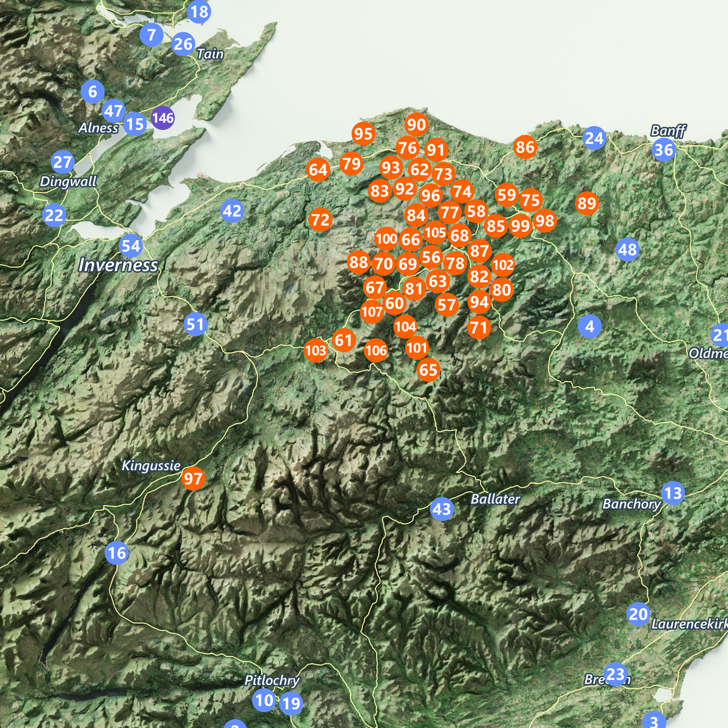Select orange marker 65
The width and height of the screenshot is (728, 728).
428,369
